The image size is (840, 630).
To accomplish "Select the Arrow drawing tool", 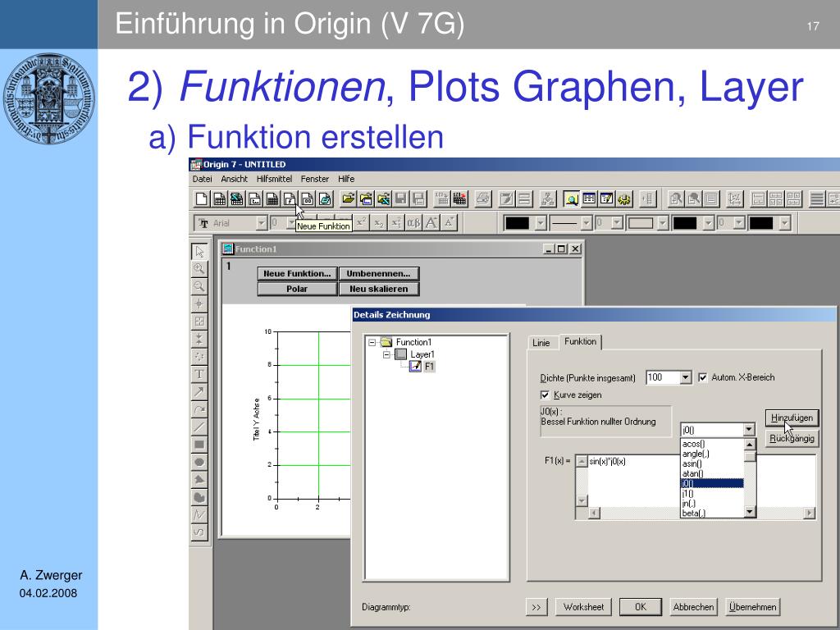I will tap(199, 391).
